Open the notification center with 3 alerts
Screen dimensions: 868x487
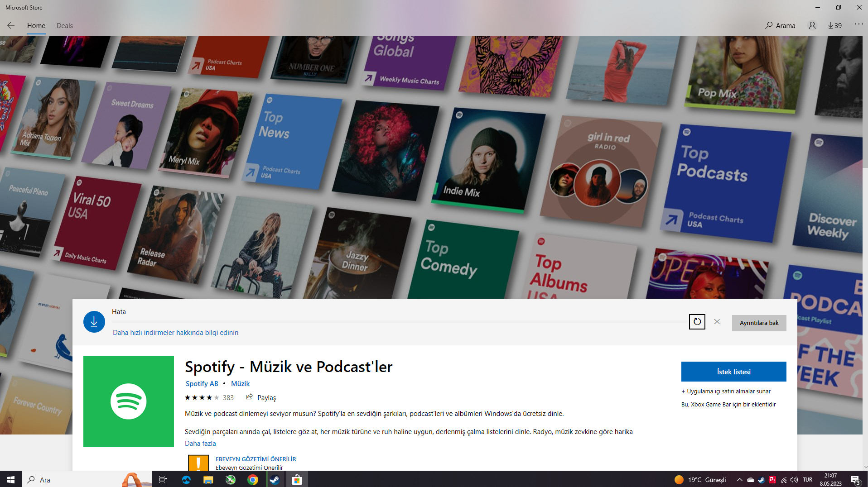pyautogui.click(x=856, y=480)
